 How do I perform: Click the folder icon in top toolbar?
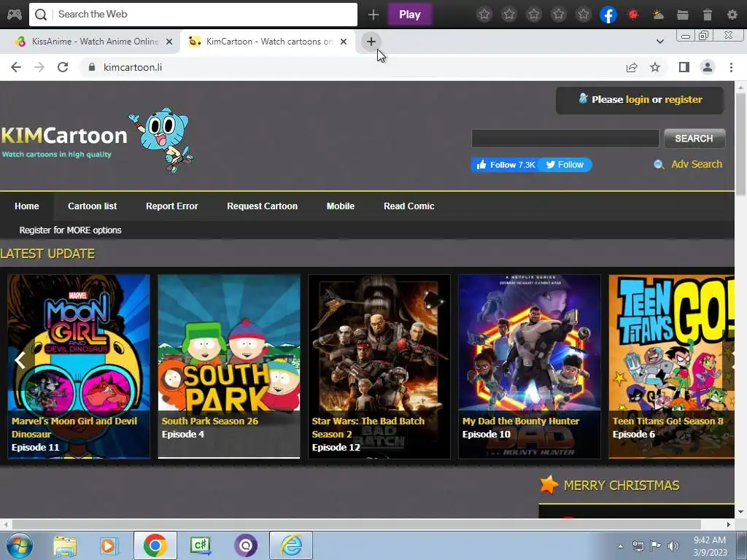[683, 15]
